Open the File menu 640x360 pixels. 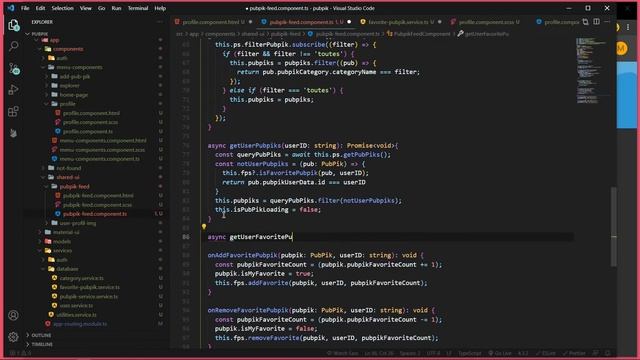coord(25,8)
